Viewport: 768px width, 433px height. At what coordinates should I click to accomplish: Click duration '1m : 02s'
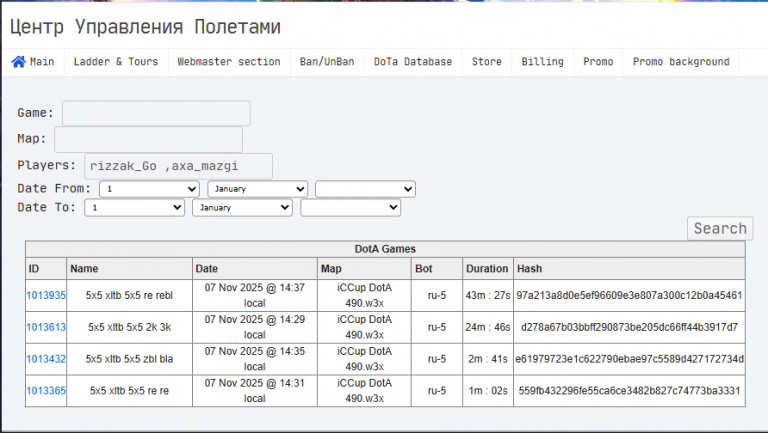pyautogui.click(x=488, y=391)
